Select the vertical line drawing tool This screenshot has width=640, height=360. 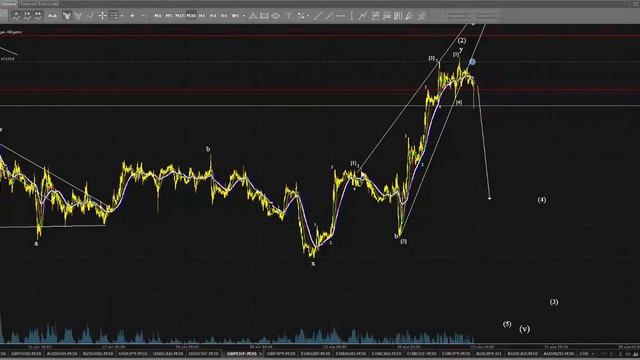point(351,16)
